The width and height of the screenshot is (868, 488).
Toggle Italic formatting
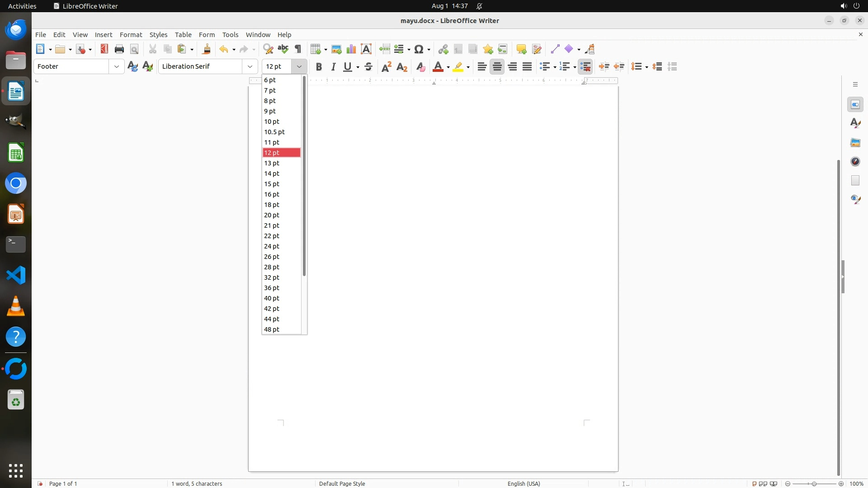(333, 67)
